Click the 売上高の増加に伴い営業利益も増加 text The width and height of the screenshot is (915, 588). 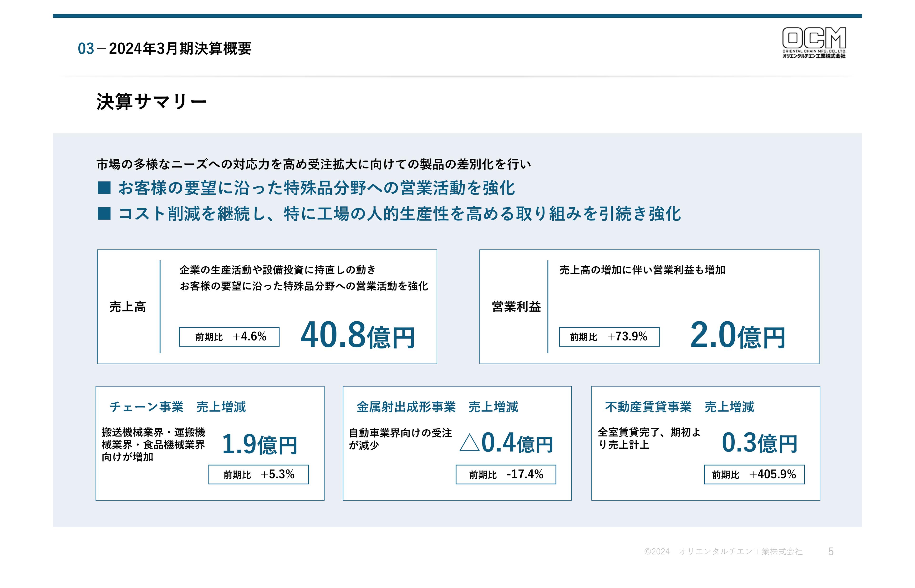pos(642,270)
